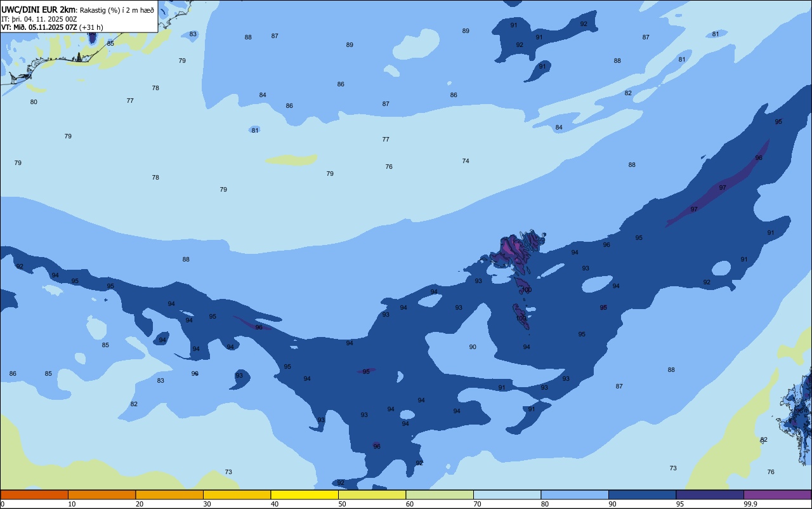Click the legend scale label '10'
This screenshot has width=812, height=509.
[x=72, y=504]
